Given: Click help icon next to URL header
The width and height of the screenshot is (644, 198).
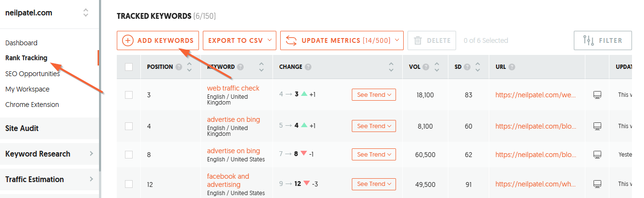Looking at the screenshot, I should [x=512, y=67].
